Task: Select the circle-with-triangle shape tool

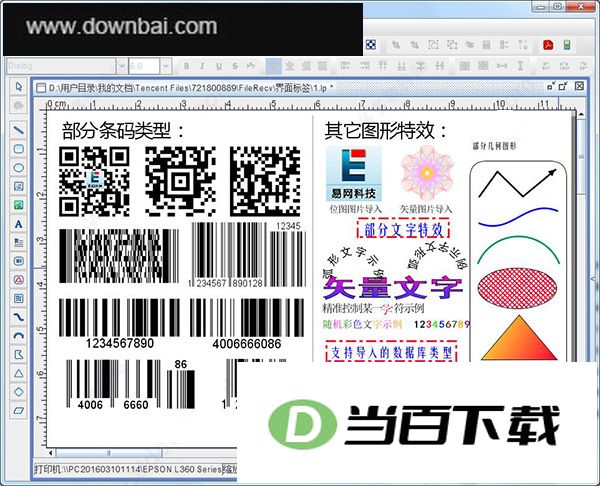Action: tap(18, 280)
